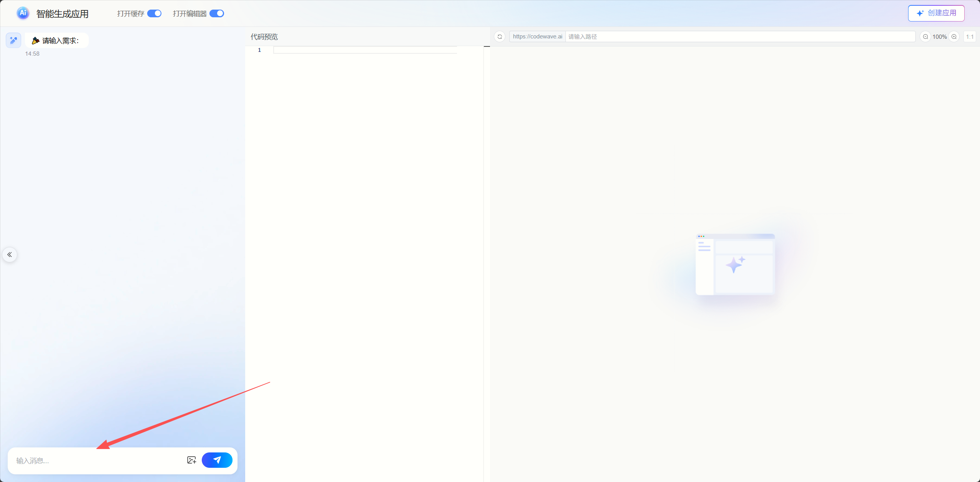Image resolution: width=980 pixels, height=482 pixels.
Task: Click the magic wand assistant avatar
Action: [x=13, y=40]
